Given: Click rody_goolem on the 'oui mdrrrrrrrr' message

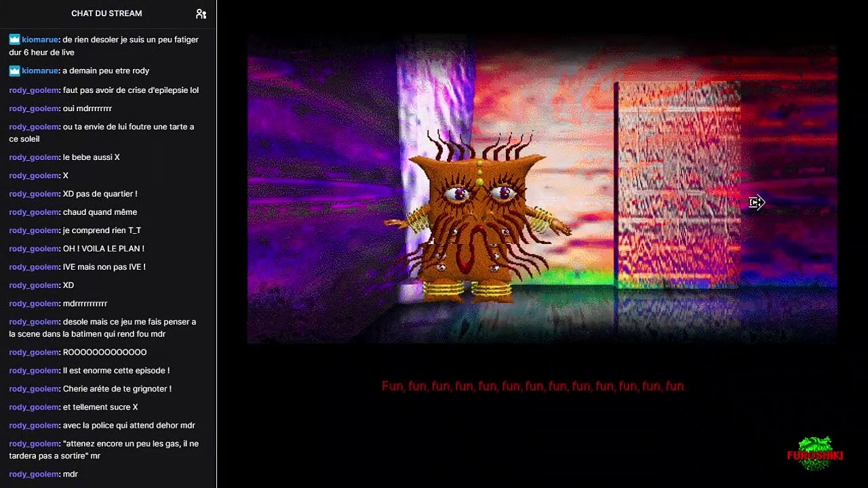Looking at the screenshot, I should [x=34, y=108].
